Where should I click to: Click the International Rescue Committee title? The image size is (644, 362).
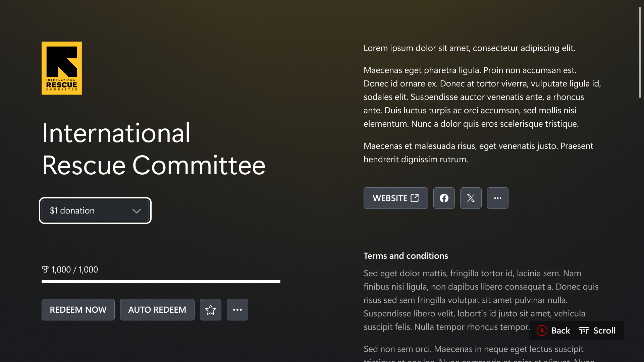click(x=154, y=149)
